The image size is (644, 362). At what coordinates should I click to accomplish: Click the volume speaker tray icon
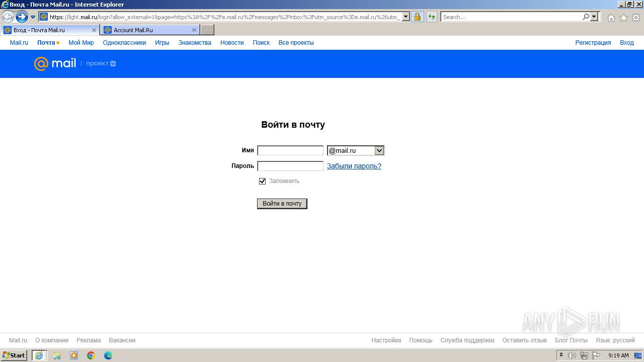pyautogui.click(x=572, y=355)
